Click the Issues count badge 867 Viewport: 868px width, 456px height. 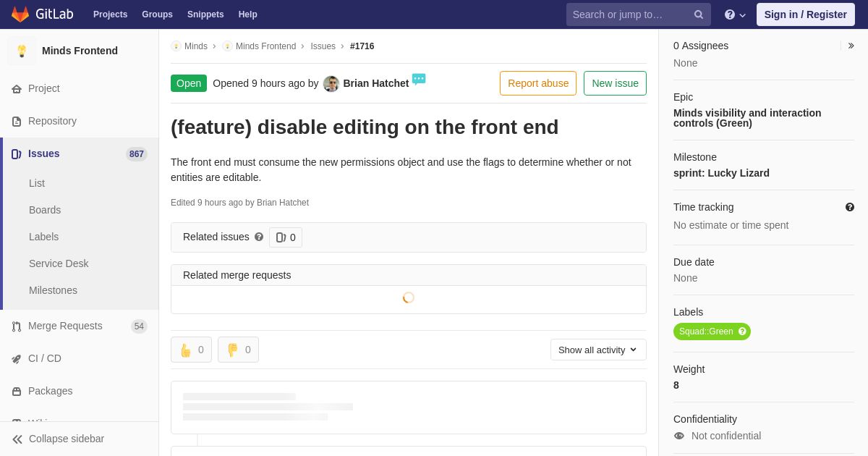click(137, 154)
